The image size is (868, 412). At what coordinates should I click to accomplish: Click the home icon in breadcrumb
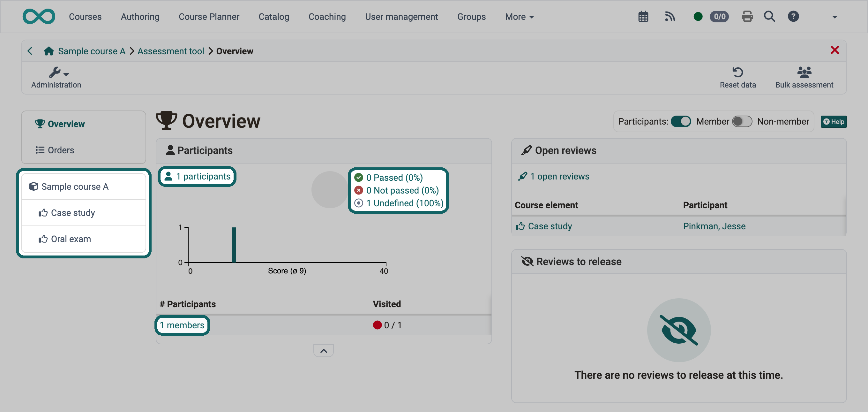point(49,51)
